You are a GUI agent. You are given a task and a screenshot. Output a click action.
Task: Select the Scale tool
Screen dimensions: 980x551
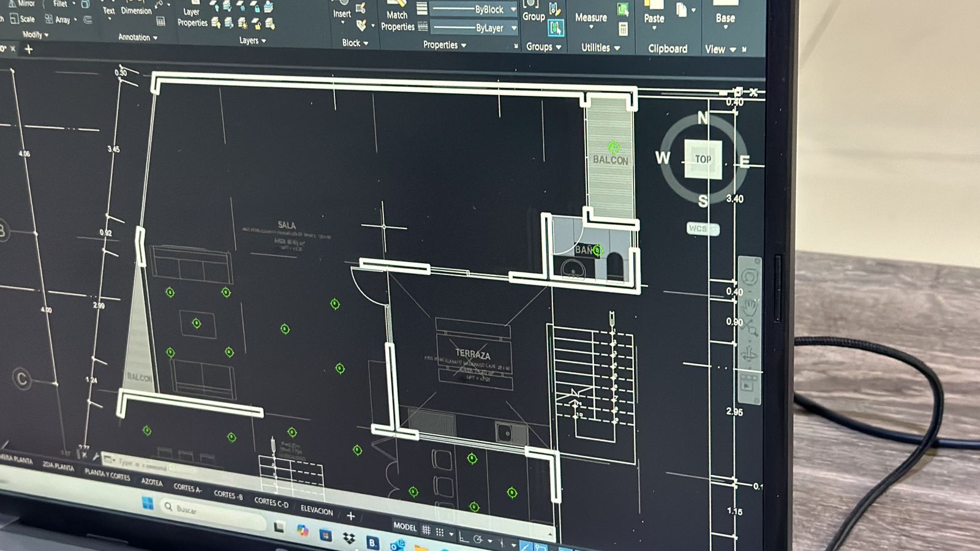coord(22,19)
